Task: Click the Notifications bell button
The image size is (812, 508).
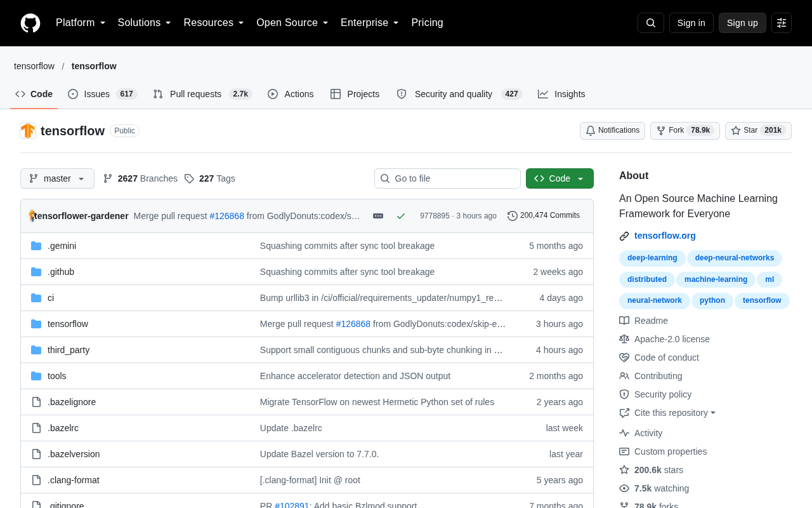Action: click(x=612, y=131)
